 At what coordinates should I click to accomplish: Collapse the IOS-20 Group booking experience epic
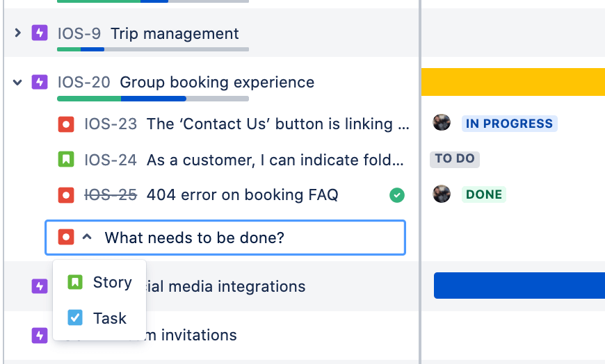[x=18, y=82]
